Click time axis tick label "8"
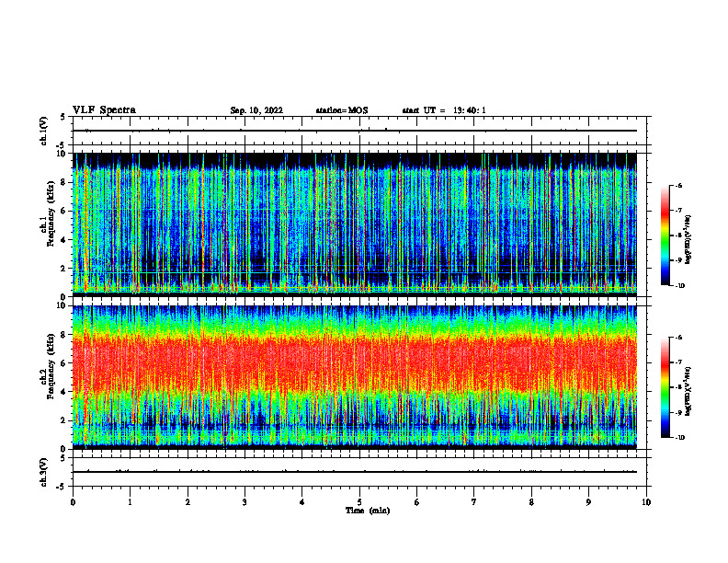Screen dimensions: 728x563 click(x=531, y=502)
